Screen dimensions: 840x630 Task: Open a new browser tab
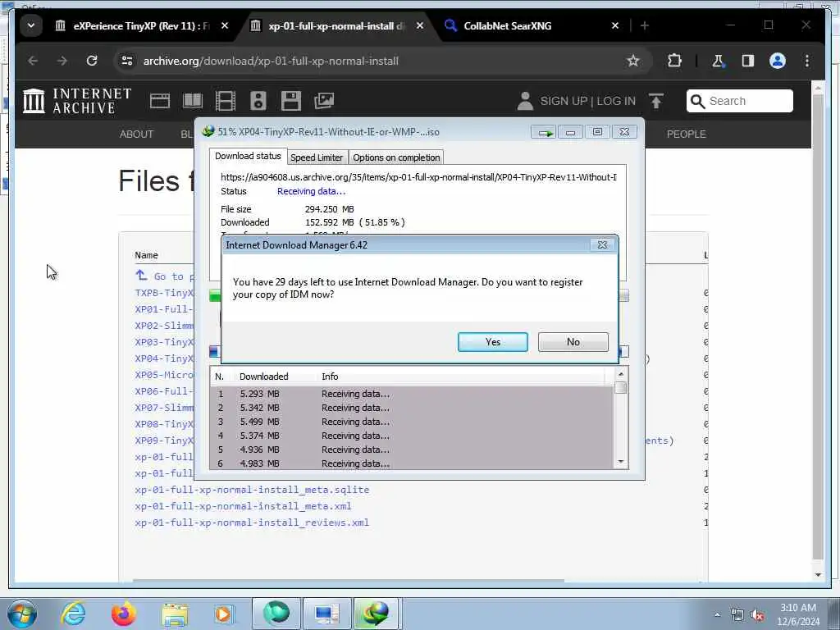pyautogui.click(x=645, y=25)
